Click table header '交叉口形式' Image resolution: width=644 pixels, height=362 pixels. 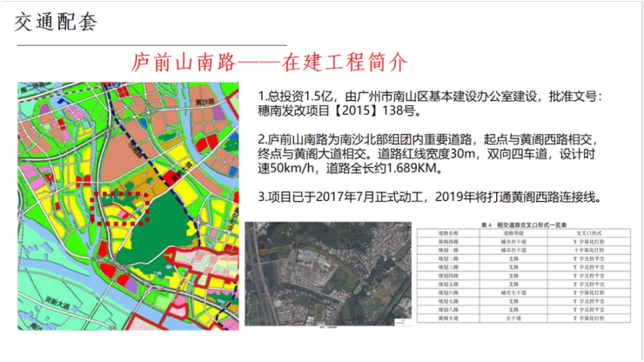coord(589,233)
